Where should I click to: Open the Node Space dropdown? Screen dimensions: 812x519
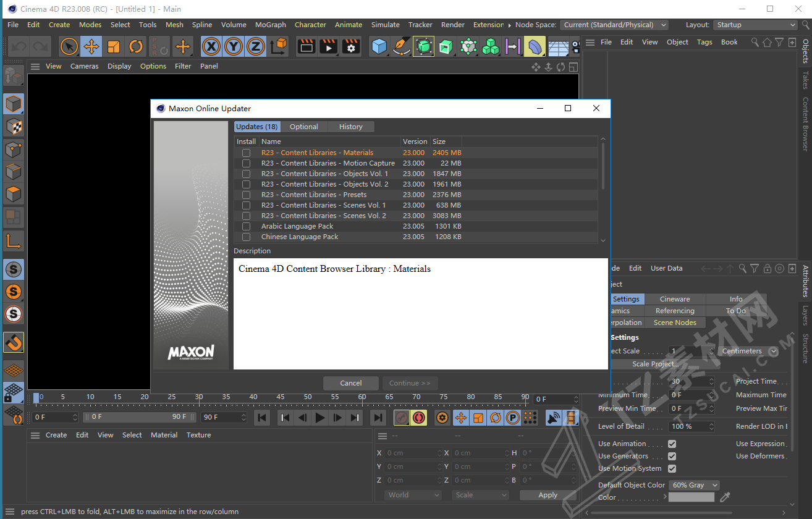(x=614, y=25)
